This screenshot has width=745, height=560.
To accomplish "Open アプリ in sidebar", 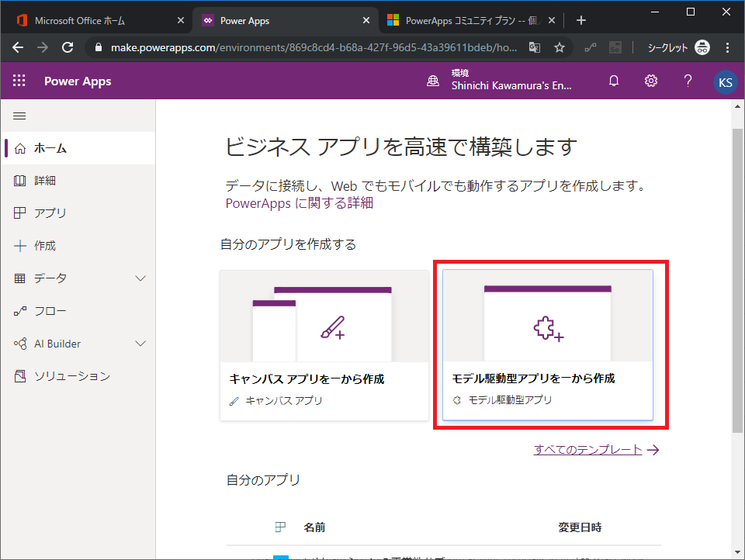I will (78, 213).
